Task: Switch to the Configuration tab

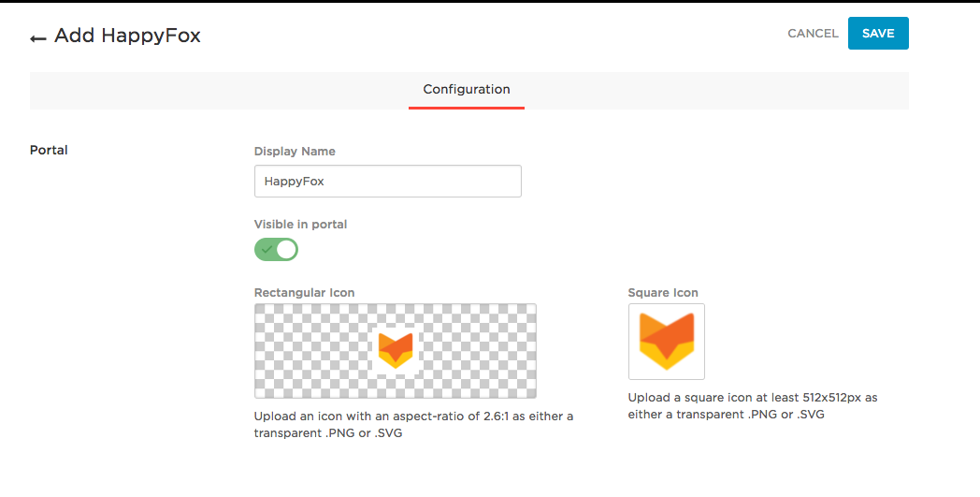Action: click(x=467, y=90)
